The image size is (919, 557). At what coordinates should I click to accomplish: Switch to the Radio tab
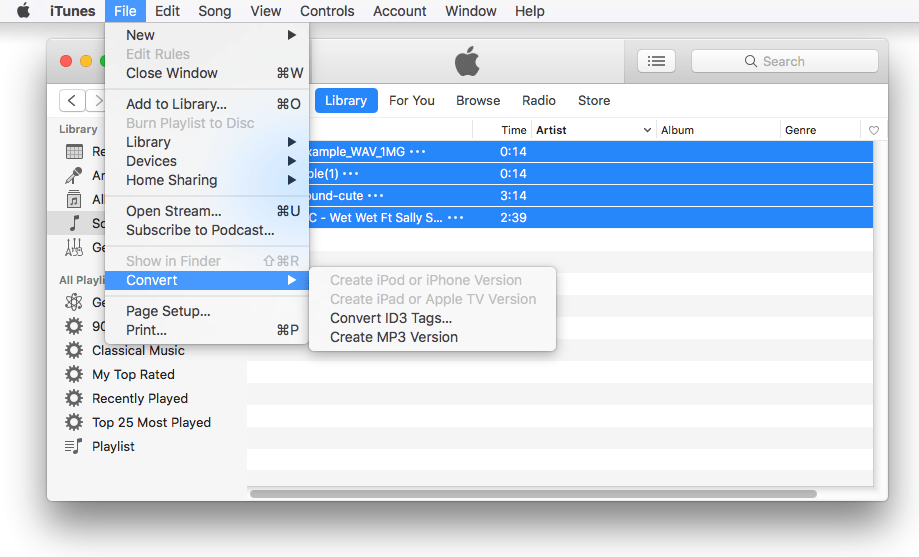(x=539, y=100)
